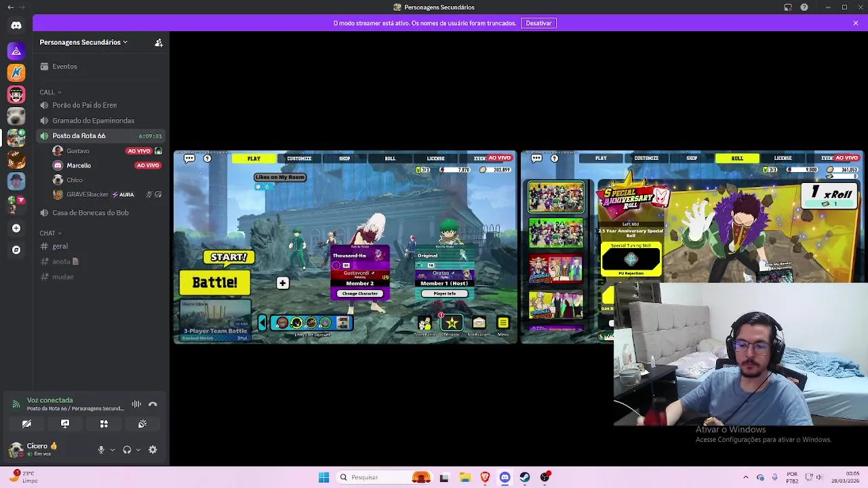Click Player Info button for Member 1
The width and height of the screenshot is (868, 488).
tap(445, 293)
